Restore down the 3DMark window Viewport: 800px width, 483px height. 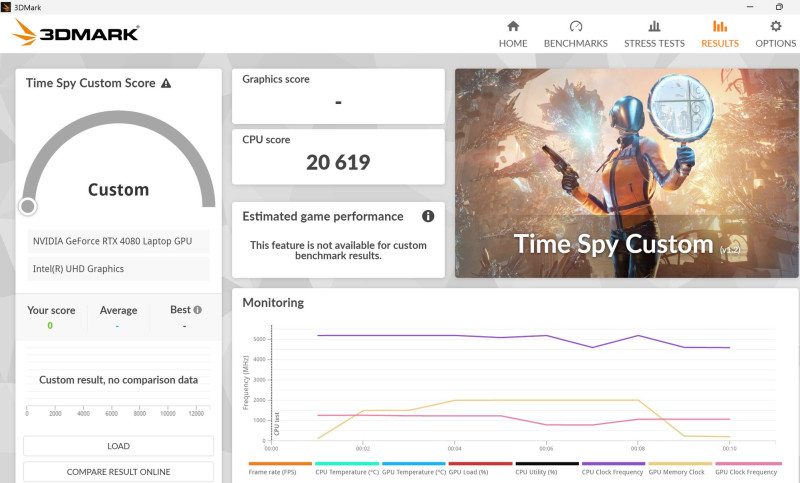[x=779, y=7]
